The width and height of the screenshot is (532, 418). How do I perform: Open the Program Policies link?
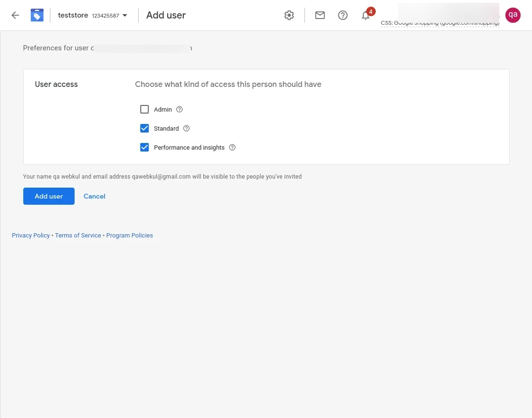130,236
